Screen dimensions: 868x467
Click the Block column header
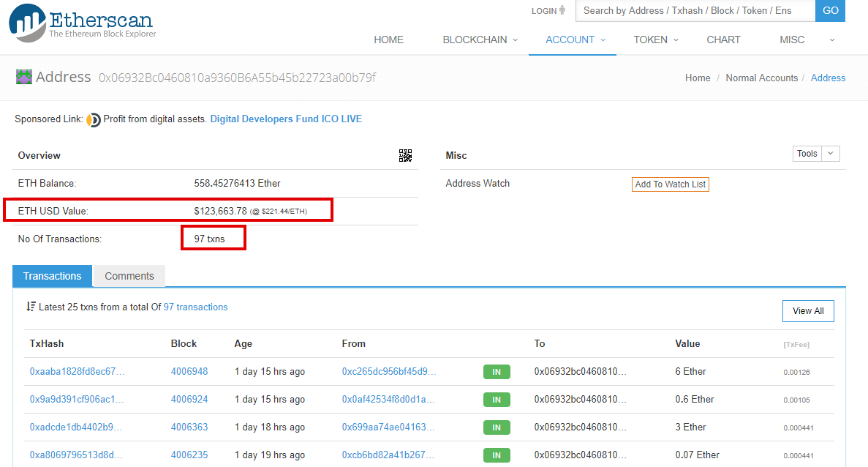coord(184,344)
